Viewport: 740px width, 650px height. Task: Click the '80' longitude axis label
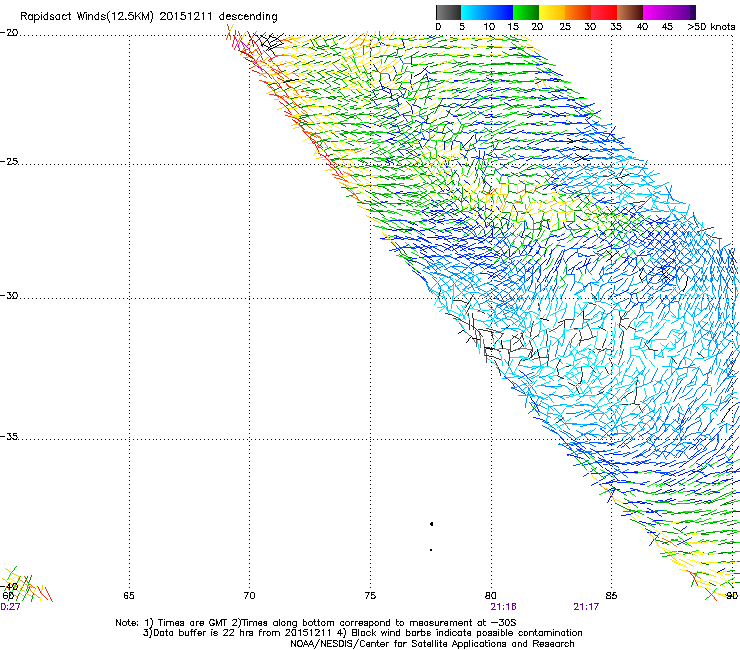(x=490, y=595)
